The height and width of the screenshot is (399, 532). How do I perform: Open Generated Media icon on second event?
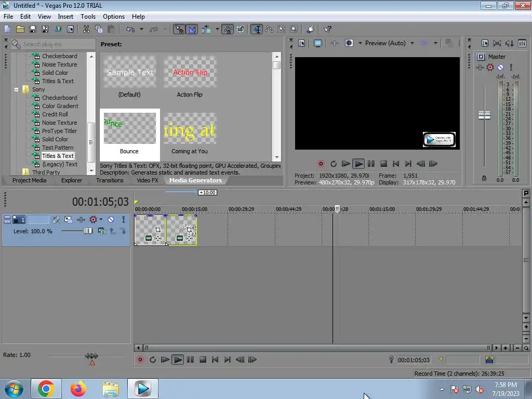180,238
